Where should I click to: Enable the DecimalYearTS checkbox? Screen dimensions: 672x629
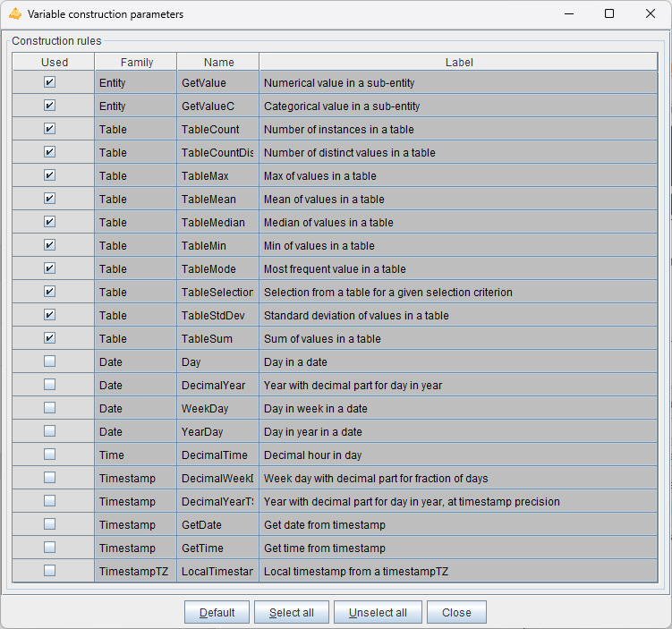[x=50, y=500]
